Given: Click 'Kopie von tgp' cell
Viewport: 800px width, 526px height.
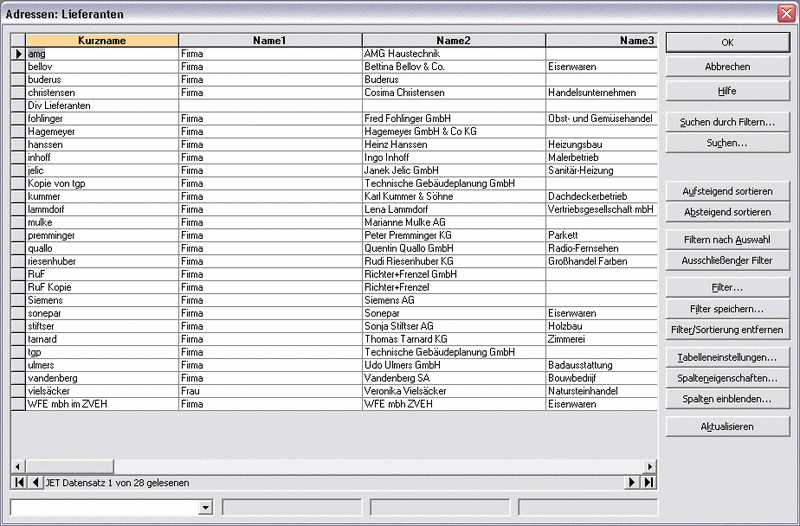Looking at the screenshot, I should (102, 183).
